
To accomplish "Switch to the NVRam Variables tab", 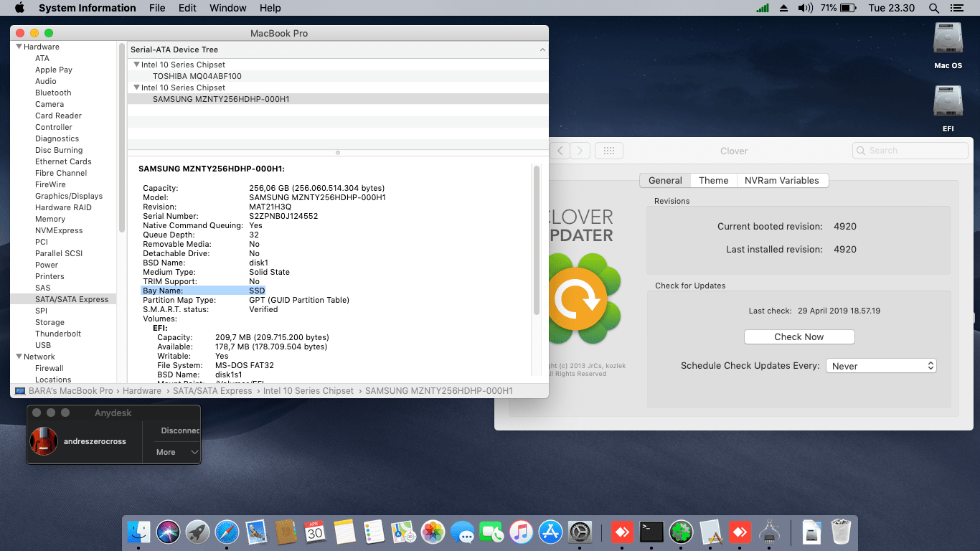I will (781, 181).
